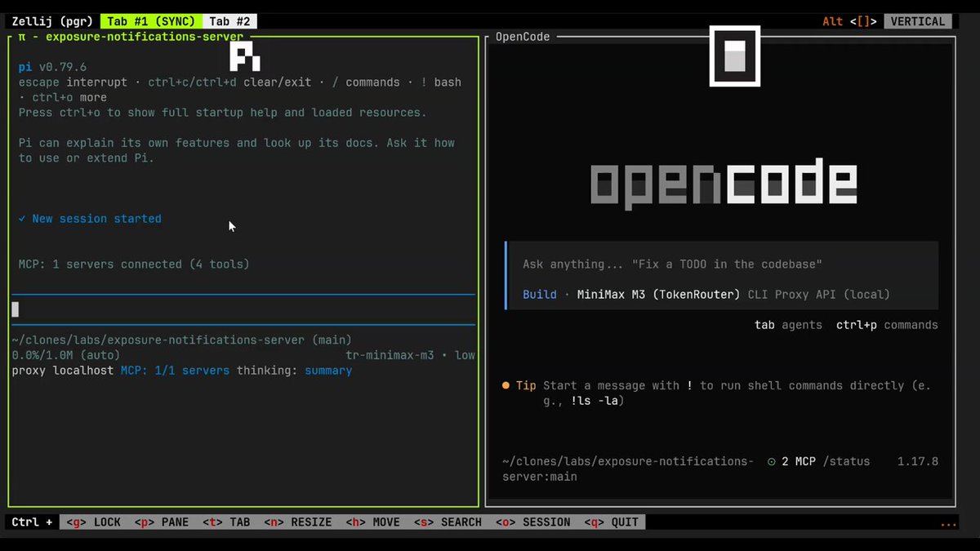Click the thinking: summary setting

[294, 371]
